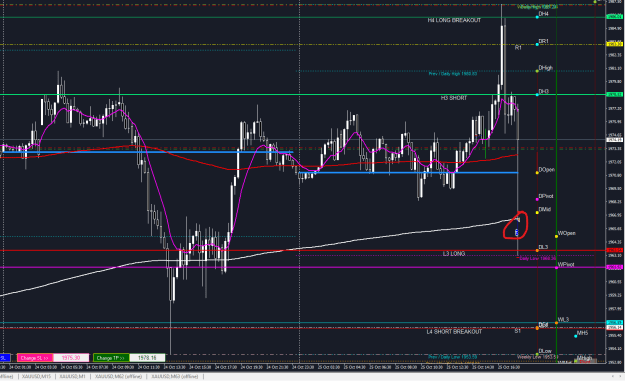Click the green DH3 price tag on axis
This screenshot has width=625, height=381.
pyautogui.click(x=614, y=94)
